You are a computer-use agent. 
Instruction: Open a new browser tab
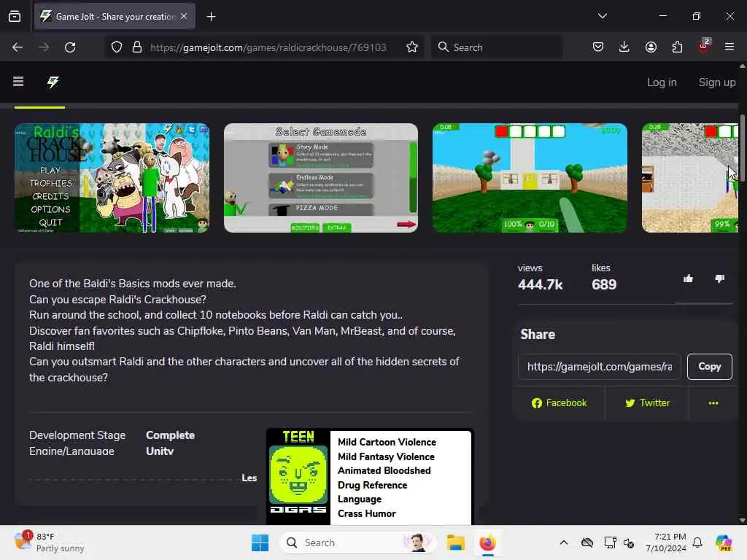pyautogui.click(x=211, y=17)
